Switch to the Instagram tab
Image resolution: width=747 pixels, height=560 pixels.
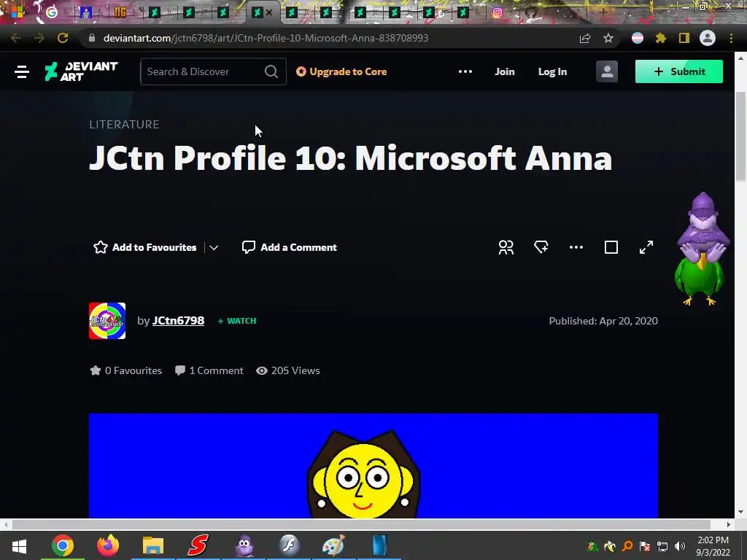point(498,13)
